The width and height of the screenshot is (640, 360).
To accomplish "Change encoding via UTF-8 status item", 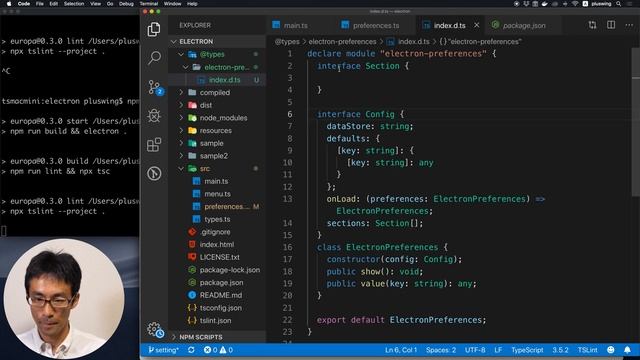I will click(475, 350).
